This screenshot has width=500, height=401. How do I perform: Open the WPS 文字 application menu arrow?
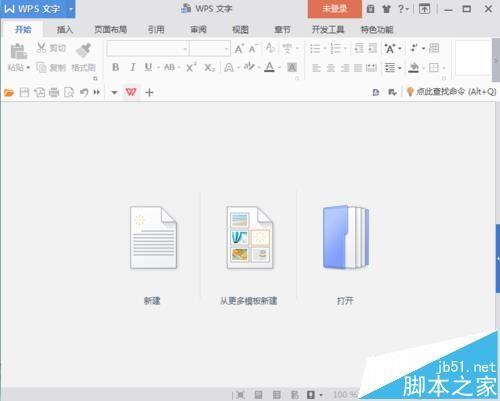71,9
